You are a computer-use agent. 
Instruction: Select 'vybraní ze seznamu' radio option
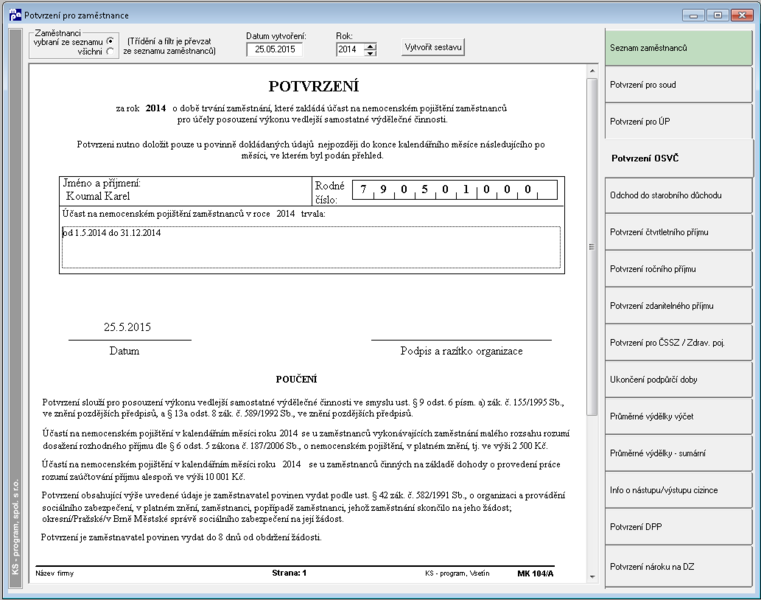tap(110, 41)
